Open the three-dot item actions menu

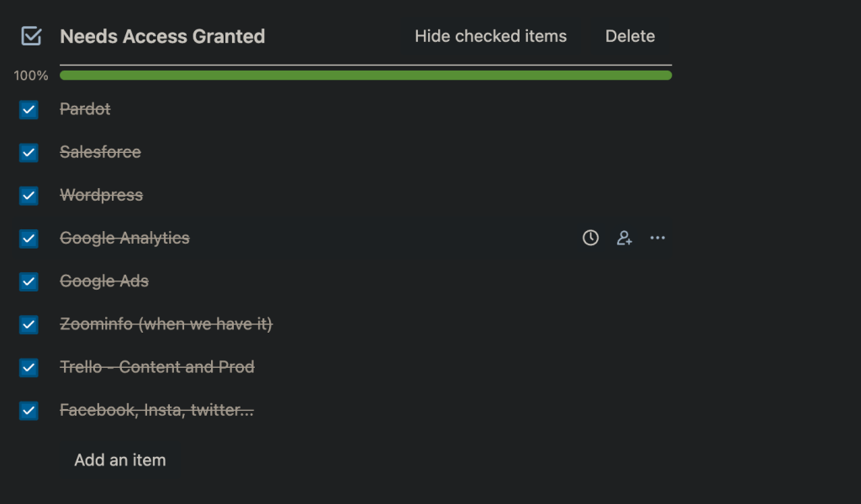click(658, 239)
